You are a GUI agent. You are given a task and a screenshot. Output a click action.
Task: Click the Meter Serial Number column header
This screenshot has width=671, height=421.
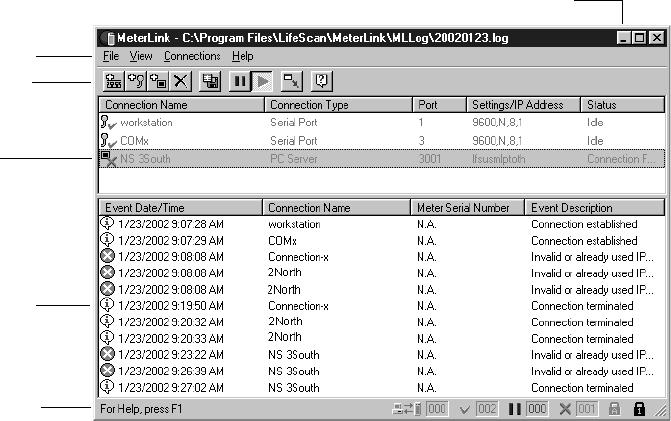467,208
